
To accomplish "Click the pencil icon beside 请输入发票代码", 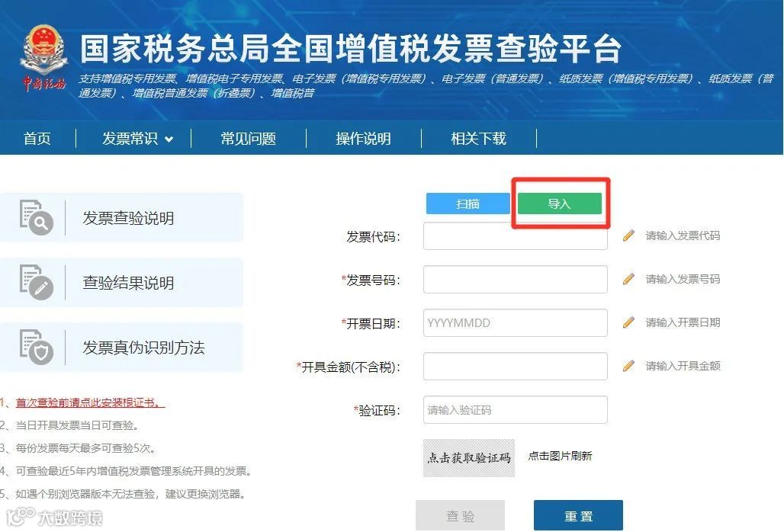I will click(628, 236).
